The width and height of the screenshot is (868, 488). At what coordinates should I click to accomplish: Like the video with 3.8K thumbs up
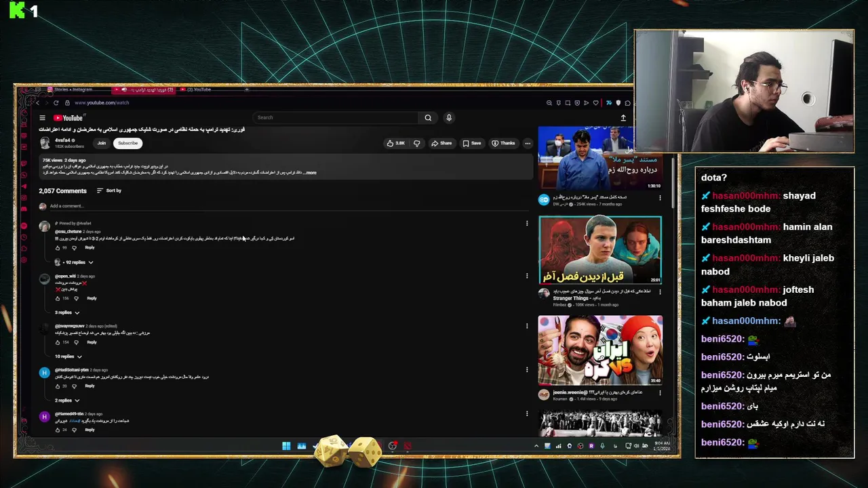[x=395, y=143]
